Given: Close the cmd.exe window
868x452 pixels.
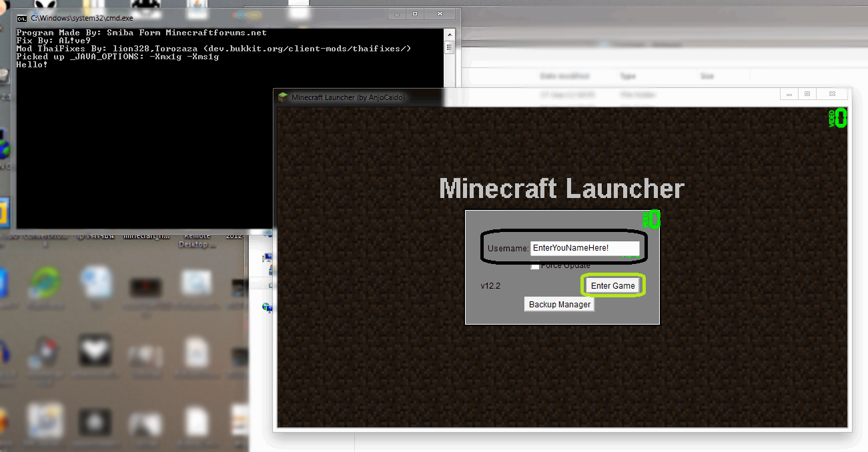Looking at the screenshot, I should [439, 14].
